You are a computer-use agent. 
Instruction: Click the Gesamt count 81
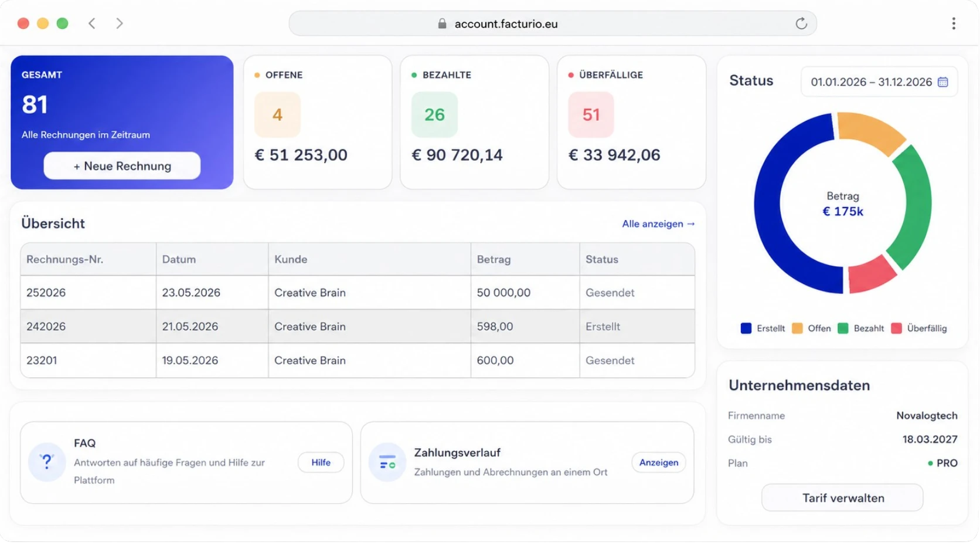pyautogui.click(x=35, y=105)
